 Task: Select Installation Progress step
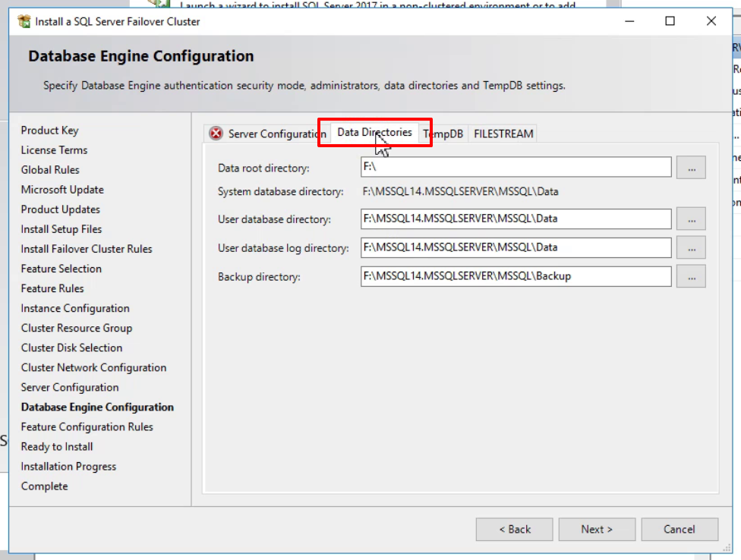[68, 467]
